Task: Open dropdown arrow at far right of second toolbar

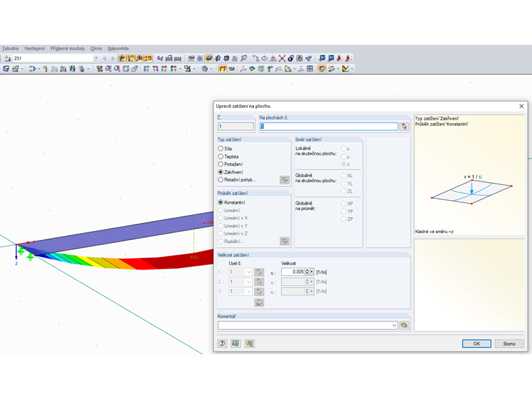Action: point(352,69)
